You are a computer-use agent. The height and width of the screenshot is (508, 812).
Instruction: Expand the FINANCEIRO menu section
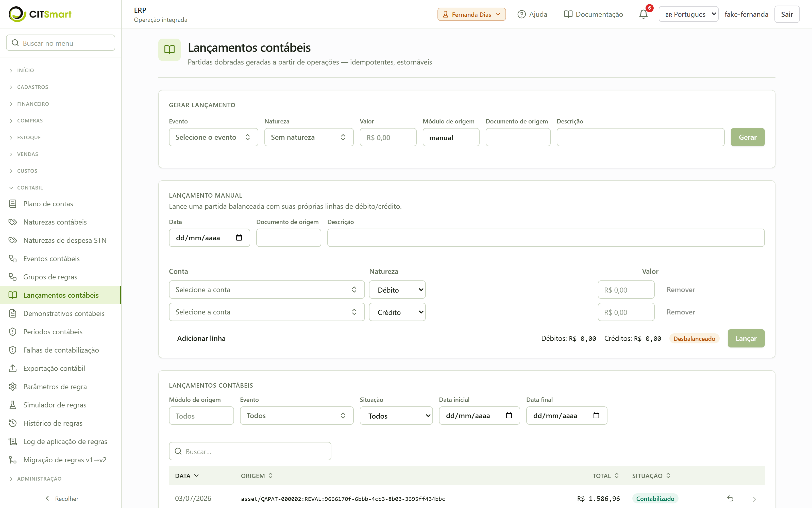click(33, 104)
